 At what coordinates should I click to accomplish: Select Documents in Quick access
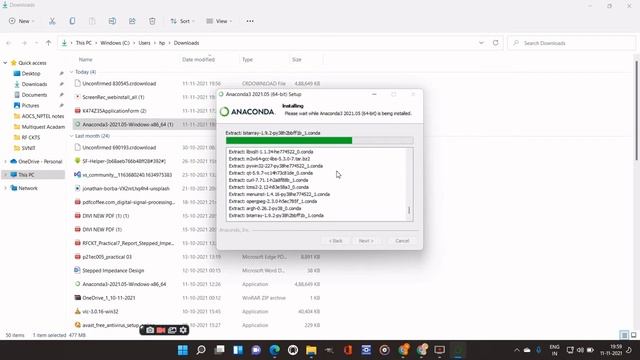[x=34, y=95]
